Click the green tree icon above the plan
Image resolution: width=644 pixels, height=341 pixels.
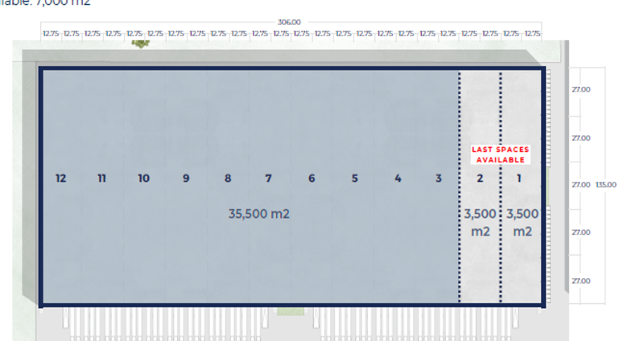(141, 43)
